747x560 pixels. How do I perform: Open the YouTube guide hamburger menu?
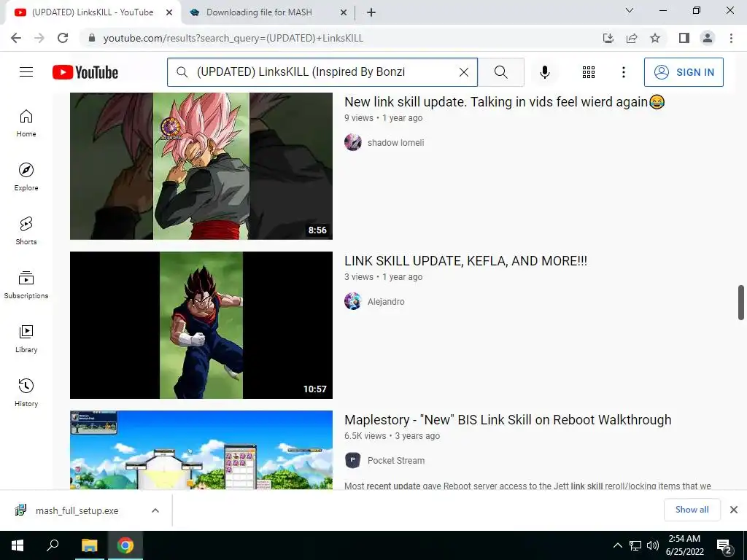(x=26, y=72)
